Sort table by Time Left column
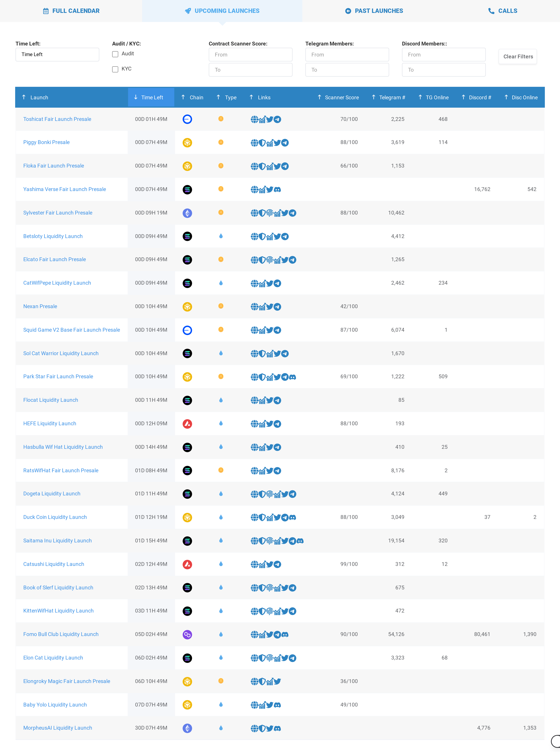This screenshot has height=752, width=560. (x=151, y=98)
